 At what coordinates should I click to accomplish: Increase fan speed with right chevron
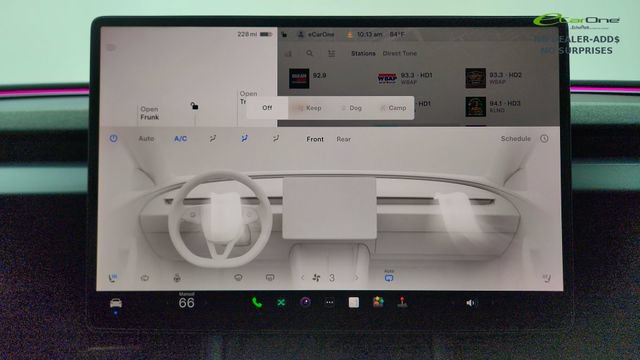point(356,278)
